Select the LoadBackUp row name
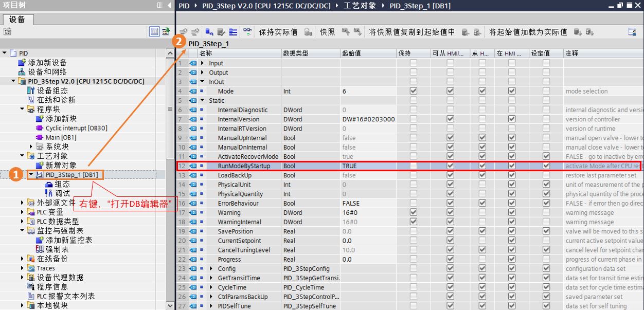 (235, 175)
